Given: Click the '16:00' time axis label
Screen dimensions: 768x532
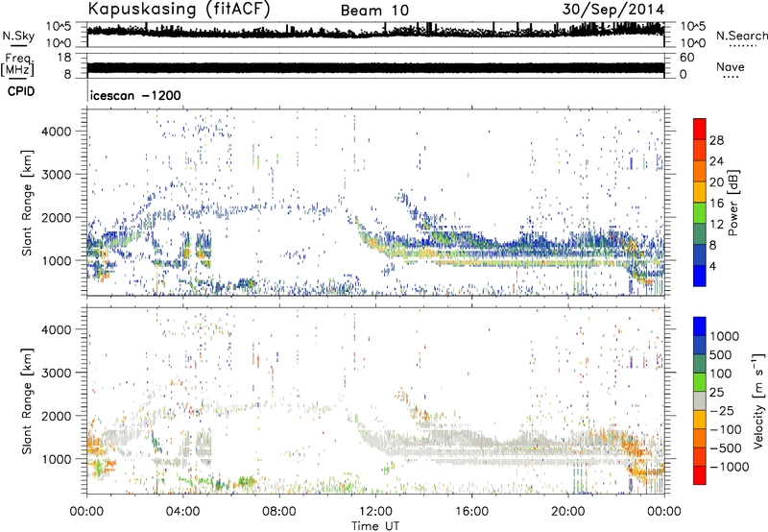Looking at the screenshot, I should [471, 512].
